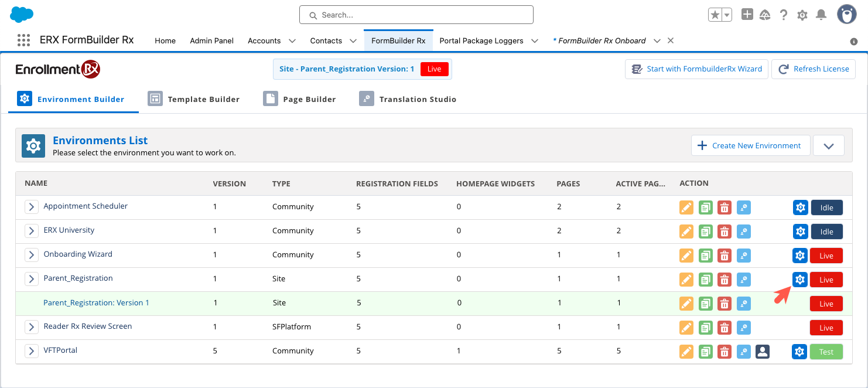Click the dark user icon in VFTPortal row

coord(762,352)
